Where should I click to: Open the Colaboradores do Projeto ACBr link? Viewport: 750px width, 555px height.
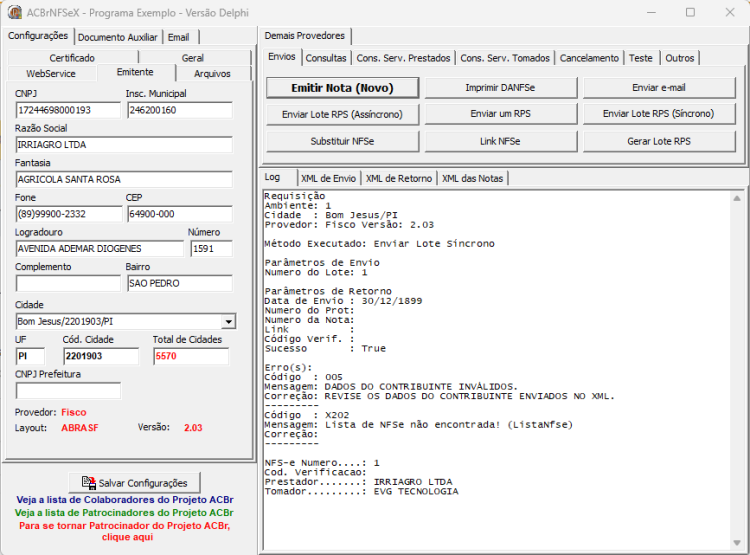click(125, 500)
